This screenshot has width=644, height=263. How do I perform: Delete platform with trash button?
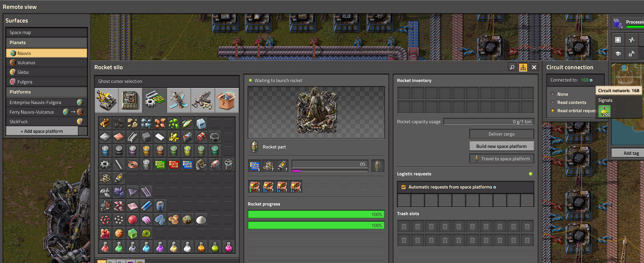[83, 131]
